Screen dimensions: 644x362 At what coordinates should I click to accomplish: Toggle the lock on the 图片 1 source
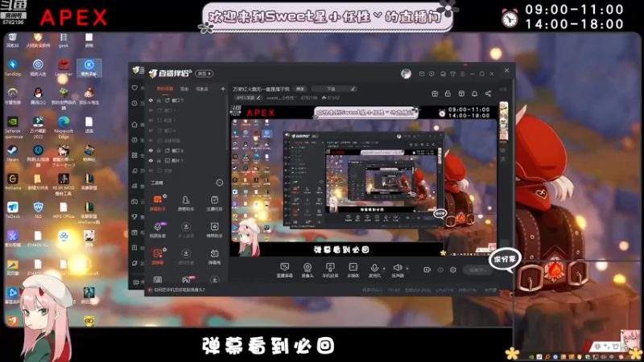click(159, 160)
